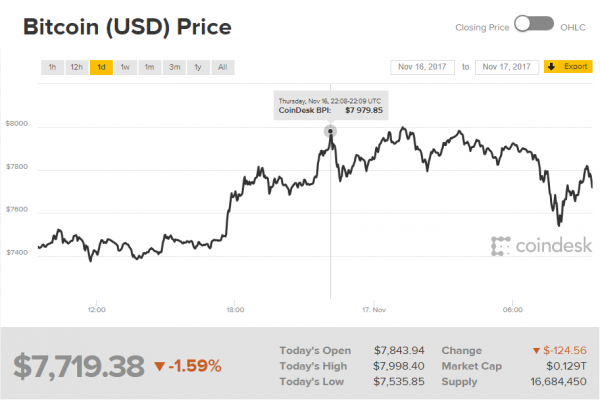The width and height of the screenshot is (600, 400).
Task: Select the 1d time range
Action: (x=101, y=67)
